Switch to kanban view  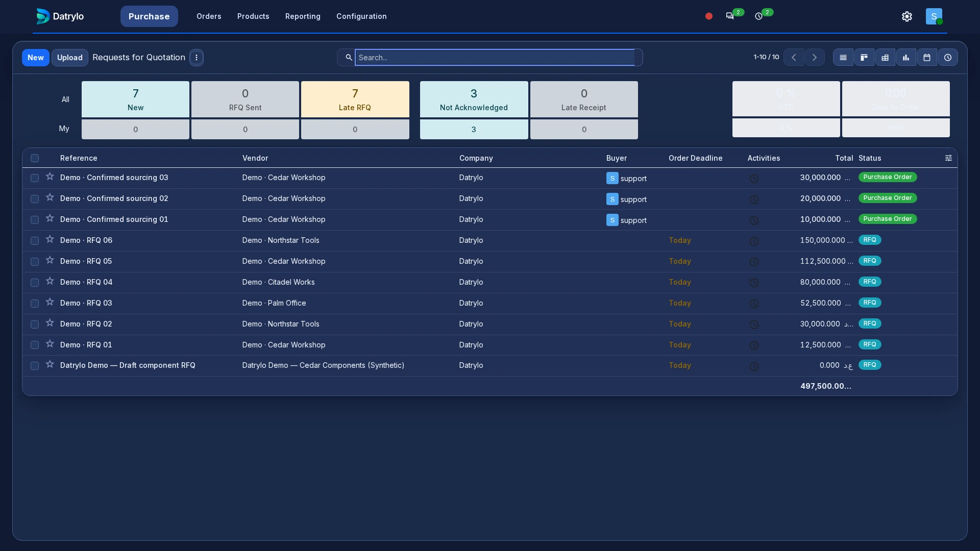click(x=864, y=58)
